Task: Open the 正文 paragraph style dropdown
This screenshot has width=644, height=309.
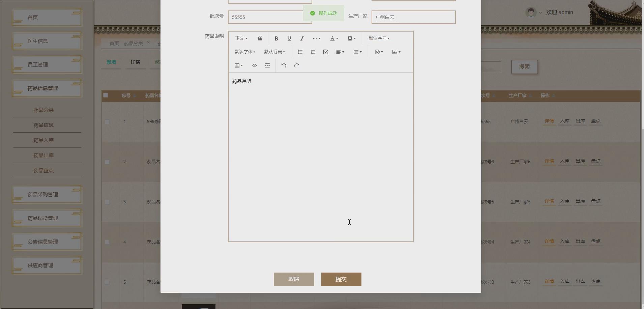Action: (x=241, y=38)
